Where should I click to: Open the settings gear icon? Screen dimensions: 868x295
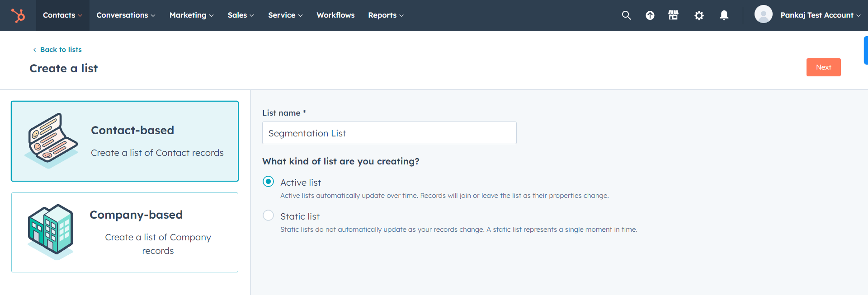tap(699, 15)
